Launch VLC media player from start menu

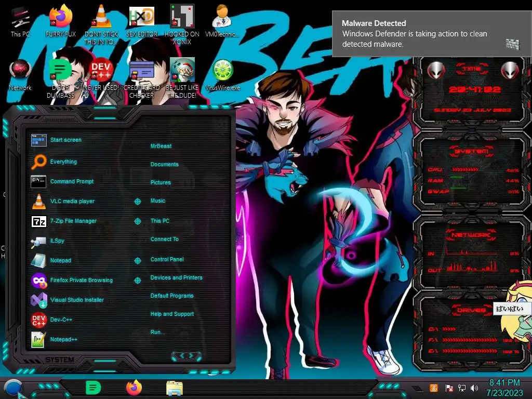pyautogui.click(x=72, y=201)
